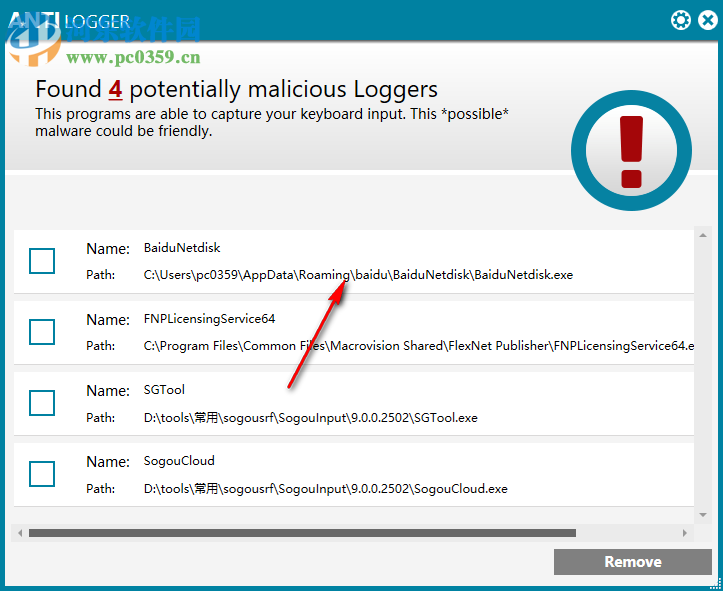Click the list's scroll down arrow
Screen dimensions: 723x591
pos(703,515)
